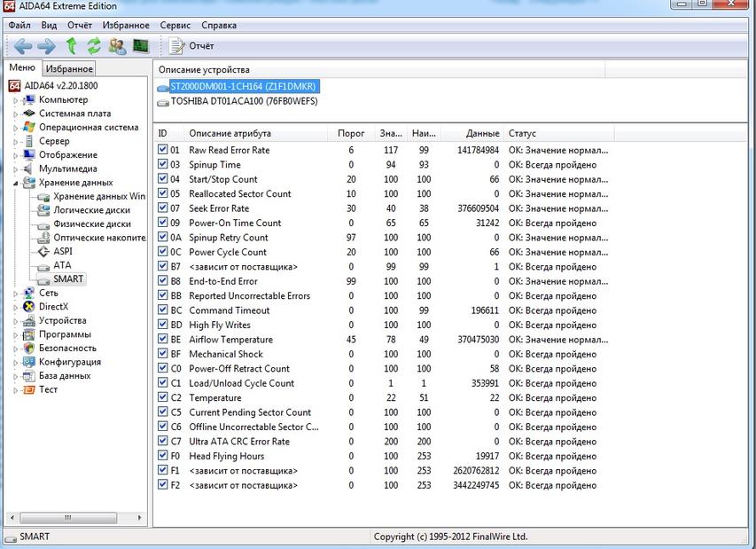Expand the Устройства tree node
This screenshot has width=756, height=549.
[x=15, y=321]
